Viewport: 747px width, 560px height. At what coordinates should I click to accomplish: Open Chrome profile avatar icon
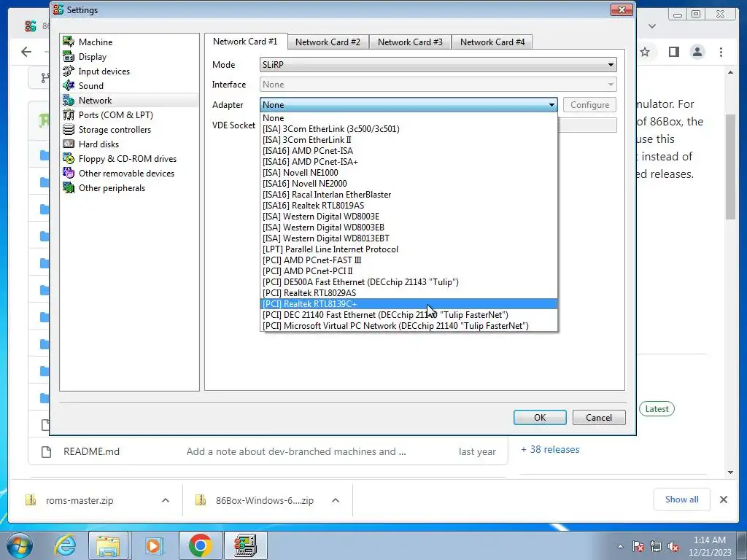697,52
